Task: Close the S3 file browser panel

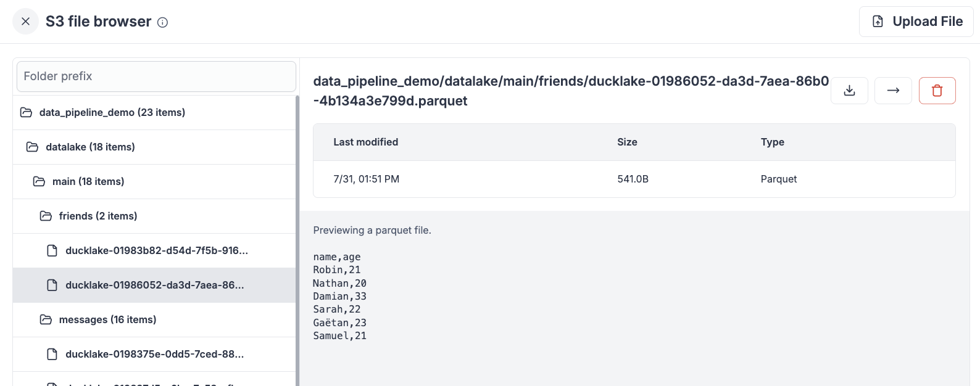Action: tap(25, 22)
